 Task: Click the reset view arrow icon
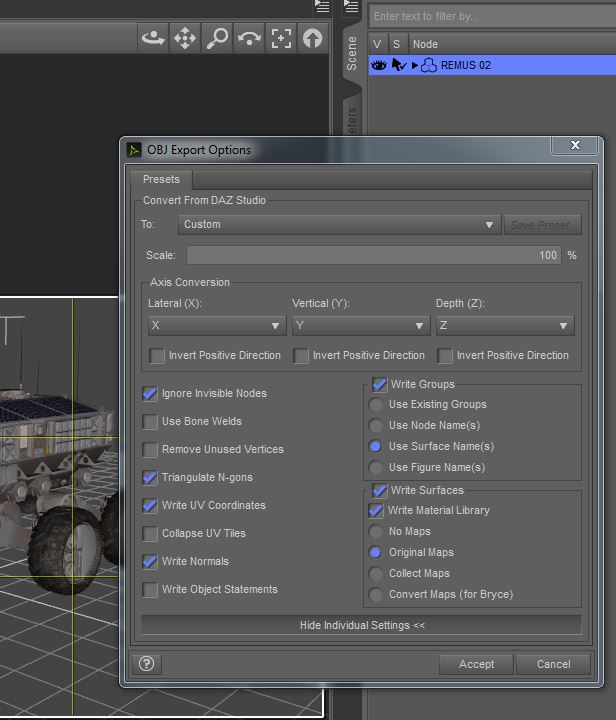coord(313,38)
